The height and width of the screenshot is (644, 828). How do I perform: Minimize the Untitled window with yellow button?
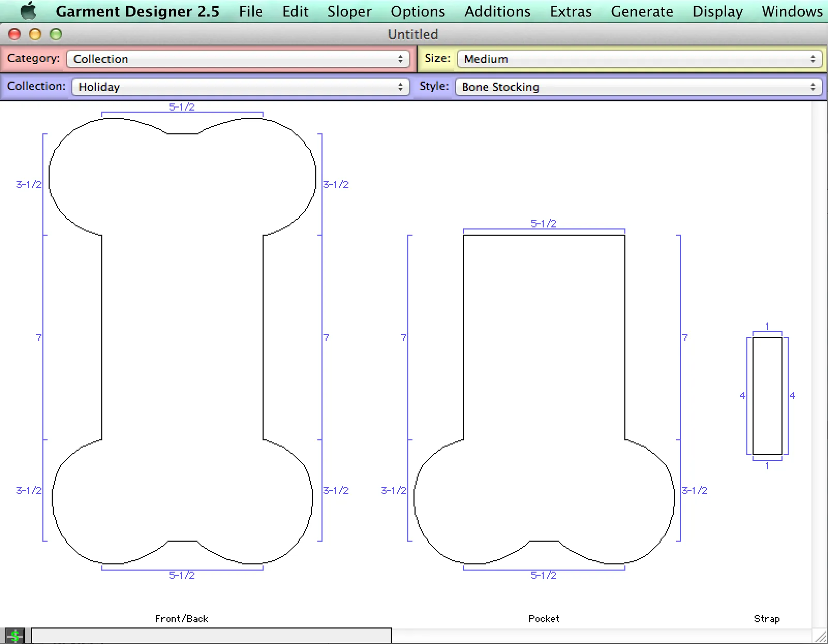pos(35,35)
